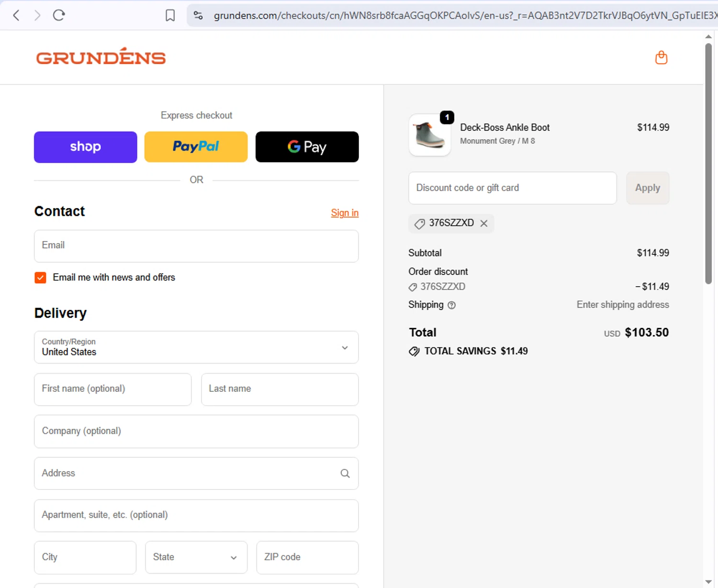Viewport: 718px width, 588px height.
Task: Click the scrollbar down arrow
Action: pyautogui.click(x=708, y=582)
